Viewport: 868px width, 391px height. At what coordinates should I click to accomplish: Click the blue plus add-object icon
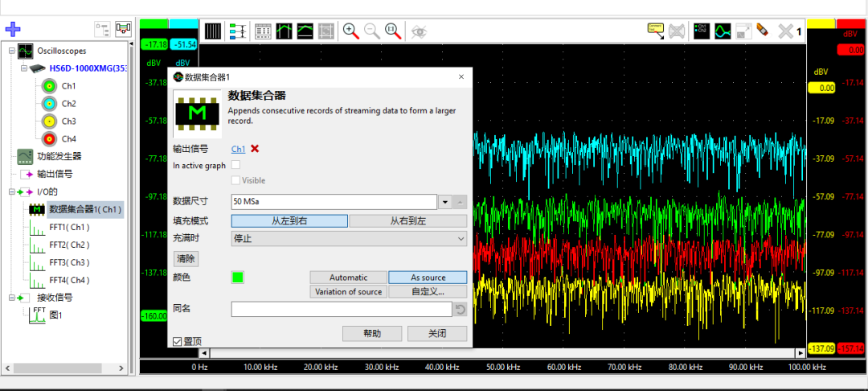(13, 29)
